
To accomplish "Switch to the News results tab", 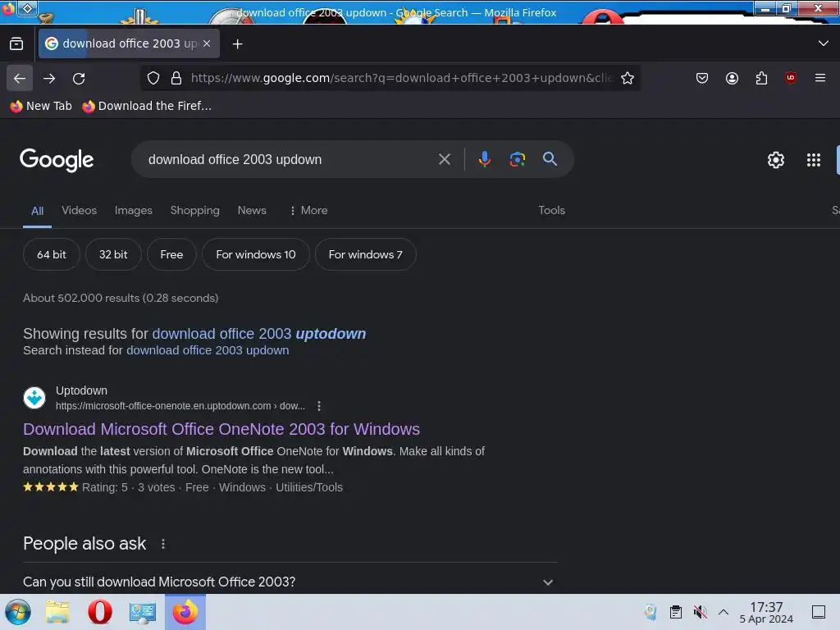I will click(x=252, y=210).
